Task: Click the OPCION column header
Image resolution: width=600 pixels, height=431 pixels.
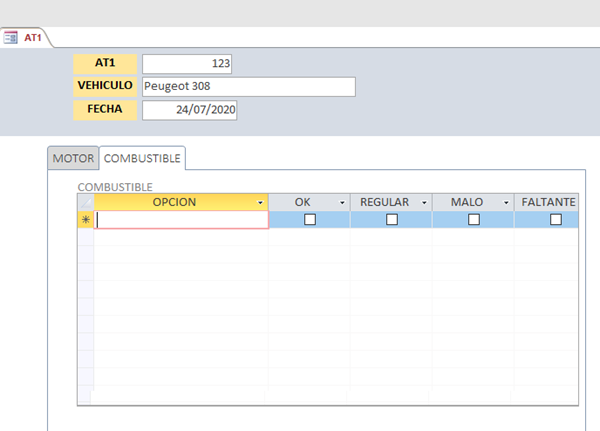Action: 181,202
